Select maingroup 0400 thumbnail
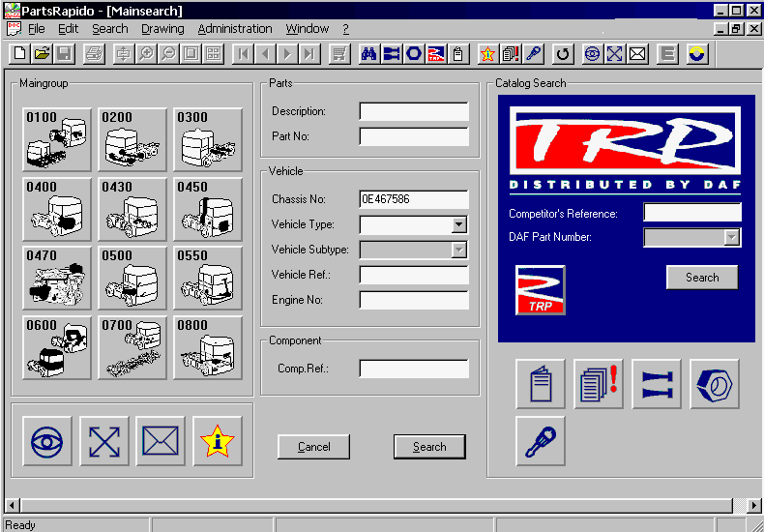Viewport: 764px width, 532px height. click(56, 210)
